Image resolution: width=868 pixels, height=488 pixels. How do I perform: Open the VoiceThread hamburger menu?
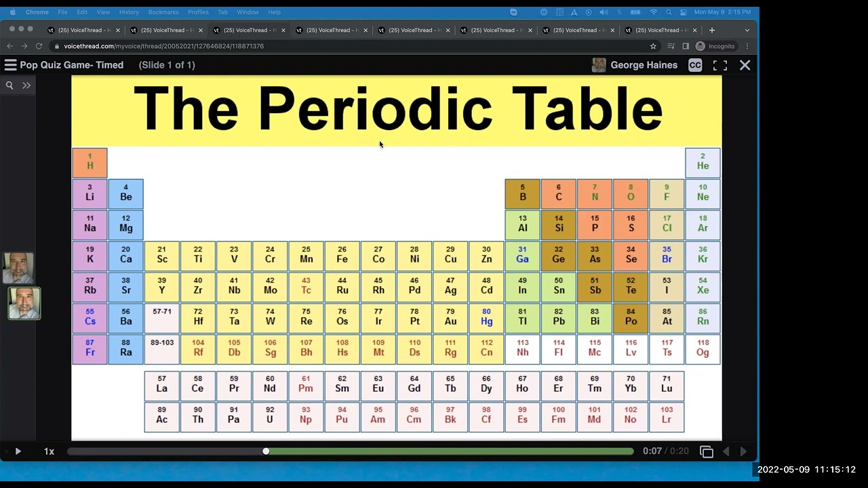10,65
